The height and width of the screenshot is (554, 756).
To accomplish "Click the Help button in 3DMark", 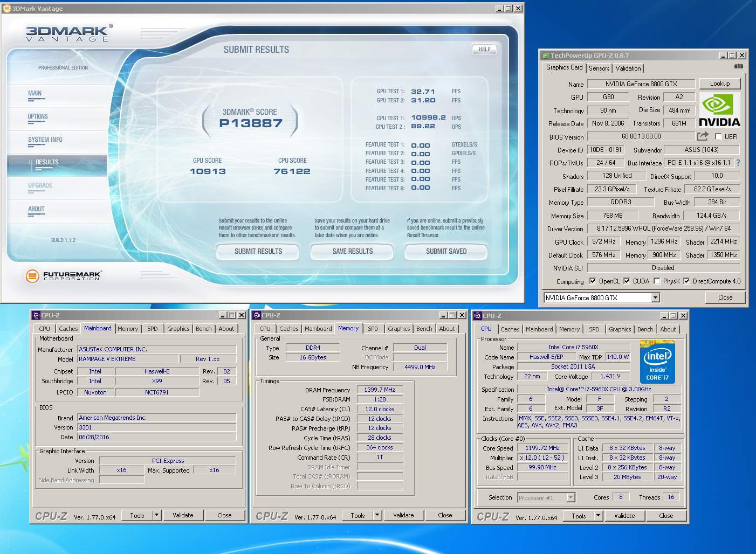I will (484, 49).
